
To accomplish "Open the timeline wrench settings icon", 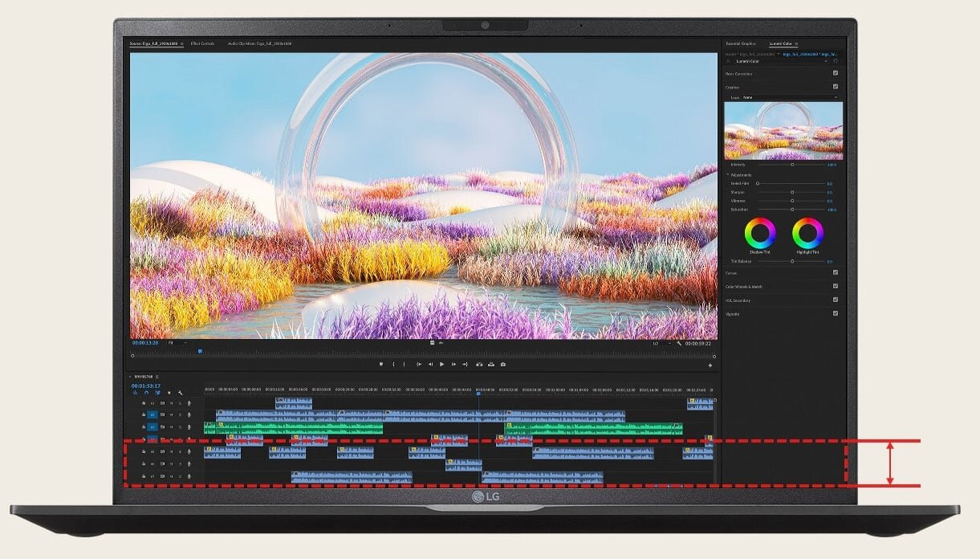I will click(x=181, y=393).
